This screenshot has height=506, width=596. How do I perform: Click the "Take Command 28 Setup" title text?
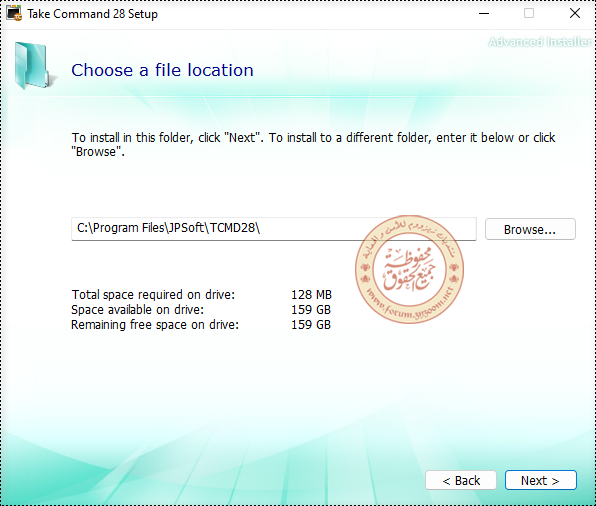92,14
